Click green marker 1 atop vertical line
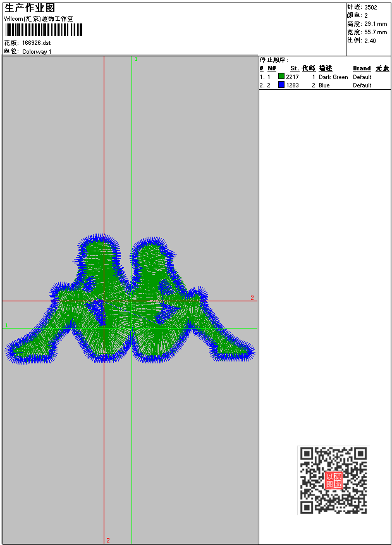392x545 pixels. click(x=136, y=59)
